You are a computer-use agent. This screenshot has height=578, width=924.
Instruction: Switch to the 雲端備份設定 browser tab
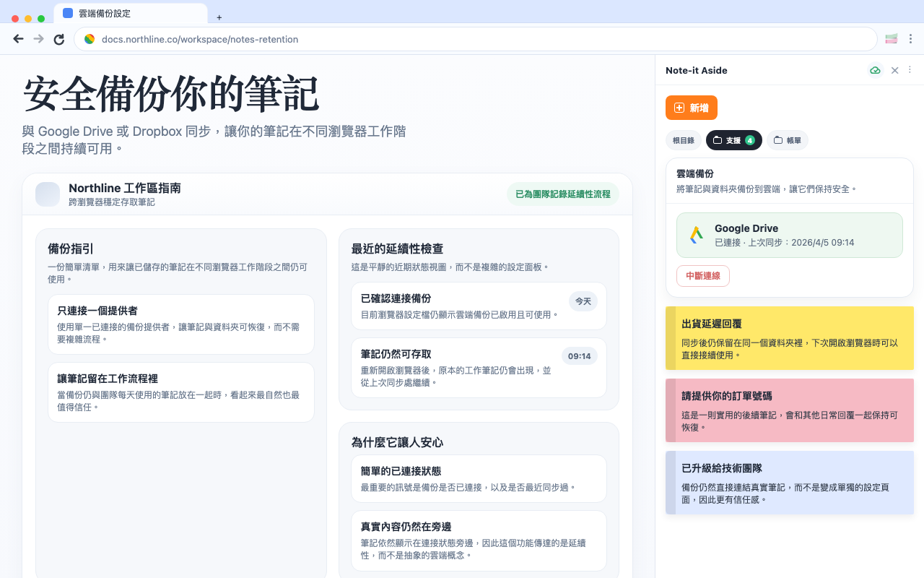pyautogui.click(x=130, y=12)
